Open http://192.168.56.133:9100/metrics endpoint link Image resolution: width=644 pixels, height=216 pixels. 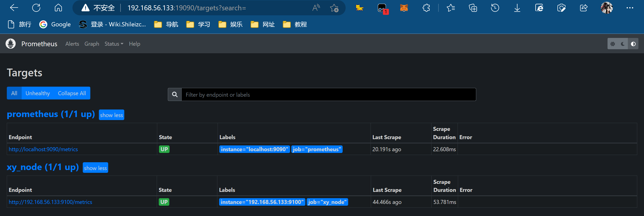pyautogui.click(x=50, y=202)
